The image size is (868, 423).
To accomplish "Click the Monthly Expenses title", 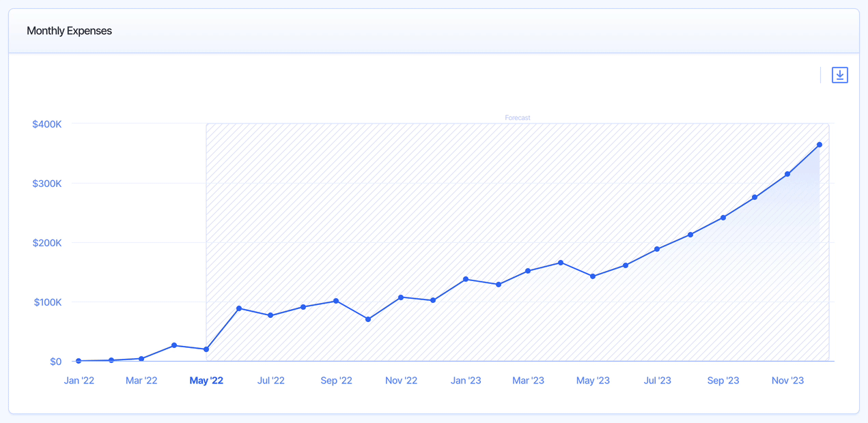I will tap(69, 31).
